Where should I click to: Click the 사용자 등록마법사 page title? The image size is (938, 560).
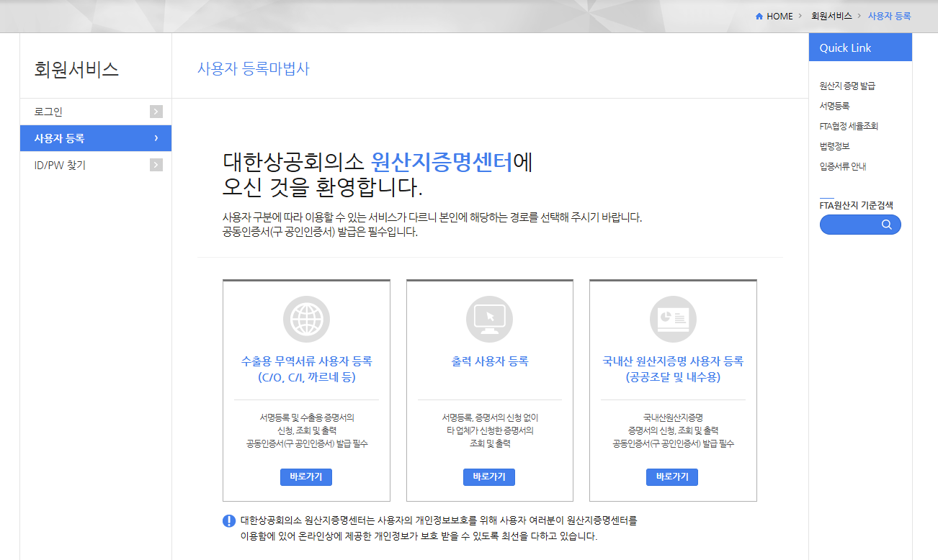[254, 69]
